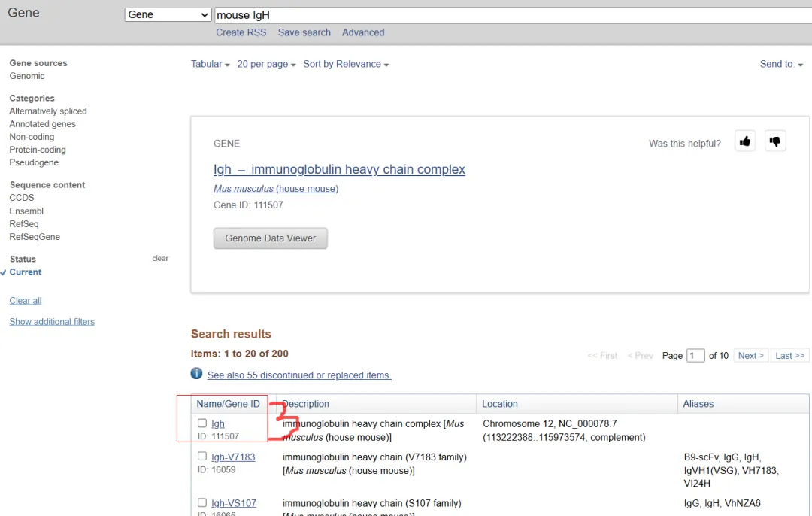
Task: Filter by Protein-coding category
Action: tap(38, 150)
